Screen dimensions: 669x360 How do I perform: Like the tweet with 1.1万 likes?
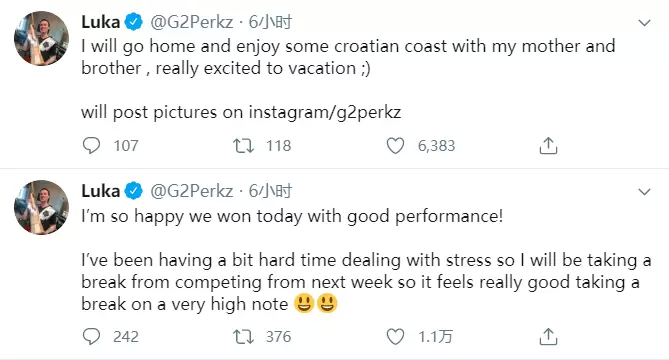pos(395,337)
